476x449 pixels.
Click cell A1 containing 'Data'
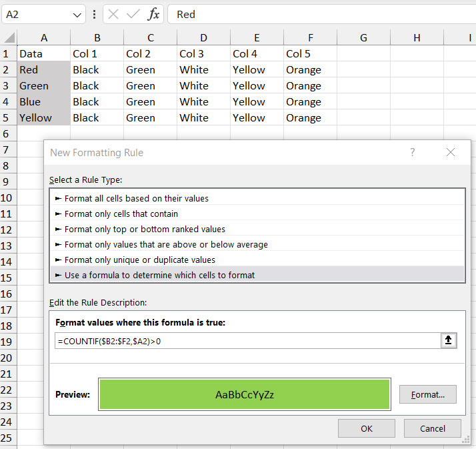44,54
